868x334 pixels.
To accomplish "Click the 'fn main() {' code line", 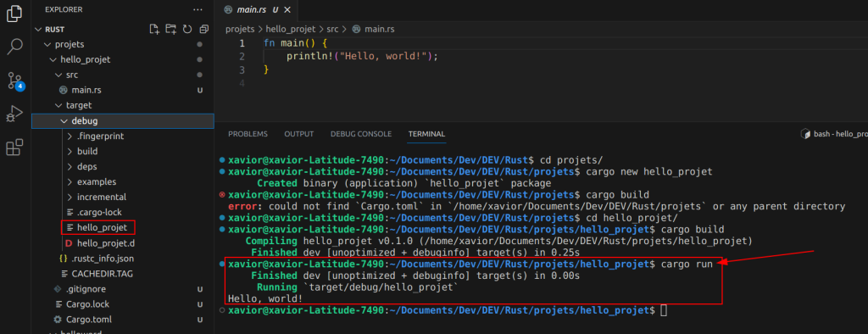I will (x=296, y=43).
